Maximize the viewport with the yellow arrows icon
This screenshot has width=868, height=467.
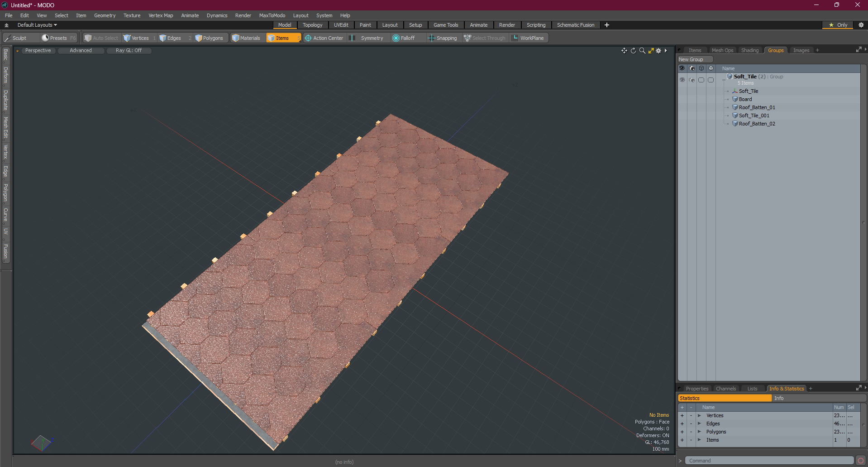click(651, 51)
